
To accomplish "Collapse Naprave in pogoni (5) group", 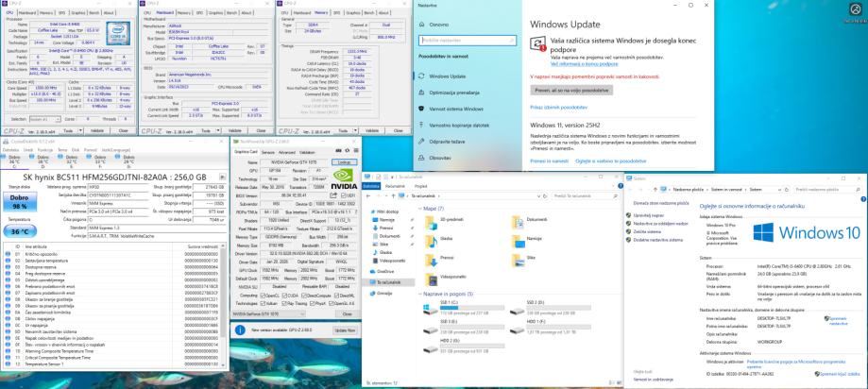I will tap(420, 294).
